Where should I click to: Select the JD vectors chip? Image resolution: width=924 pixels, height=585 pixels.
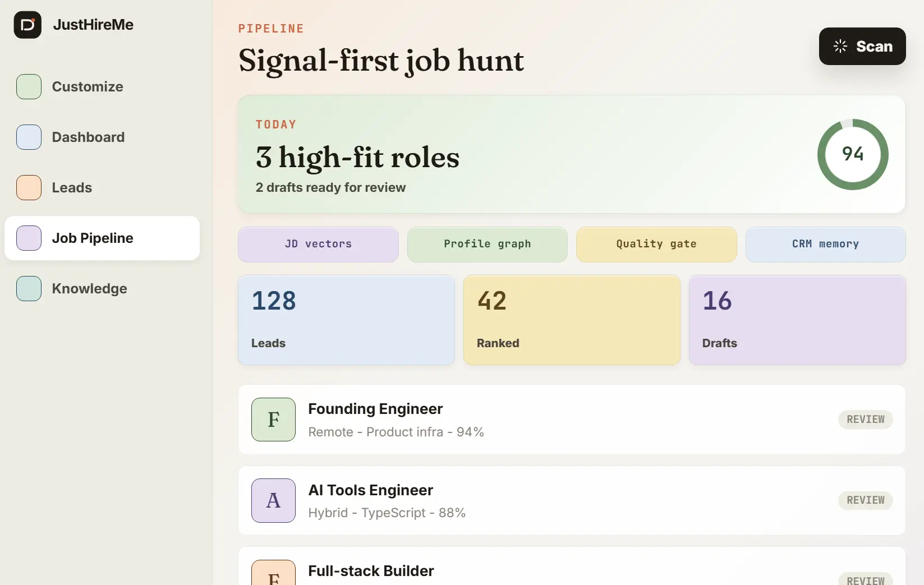point(318,244)
